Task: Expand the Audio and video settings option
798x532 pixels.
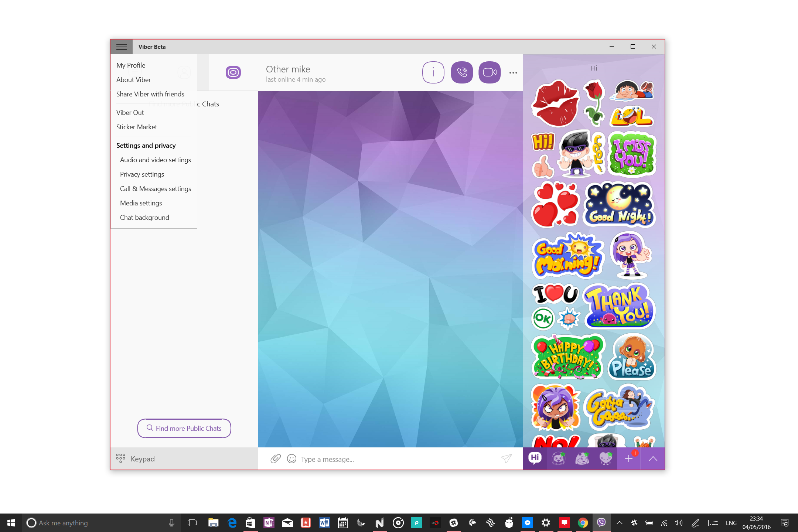Action: pos(155,159)
